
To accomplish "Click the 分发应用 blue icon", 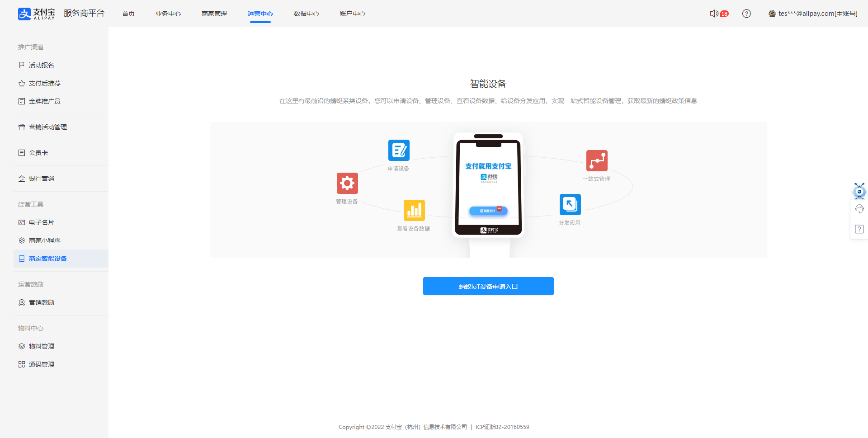I will coord(570,204).
